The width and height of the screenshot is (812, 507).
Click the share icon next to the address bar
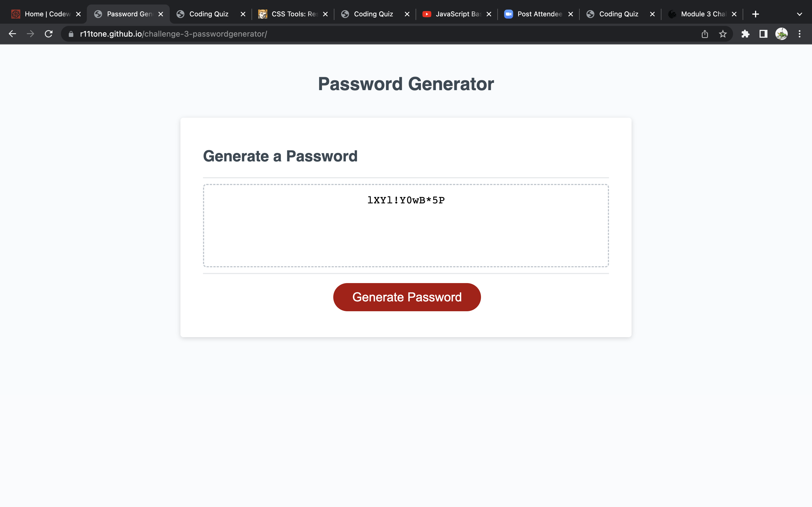tap(704, 34)
